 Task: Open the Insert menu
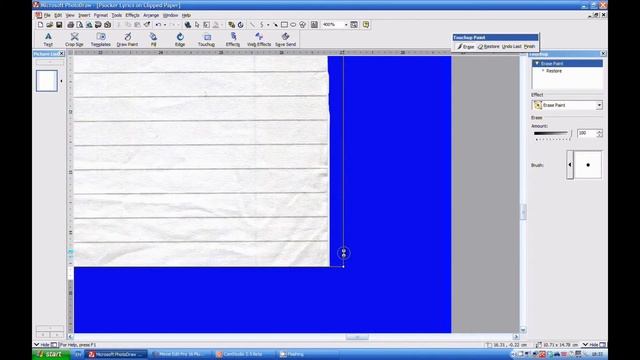pyautogui.click(x=84, y=15)
